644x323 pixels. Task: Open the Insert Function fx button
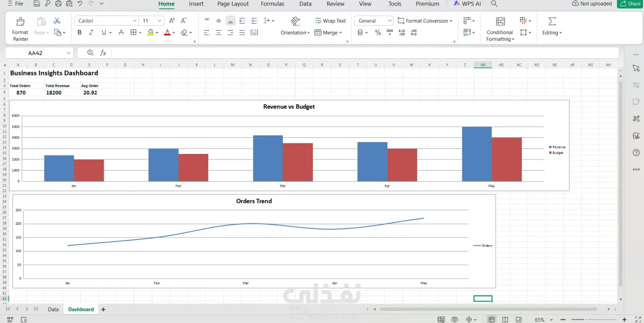pyautogui.click(x=103, y=53)
